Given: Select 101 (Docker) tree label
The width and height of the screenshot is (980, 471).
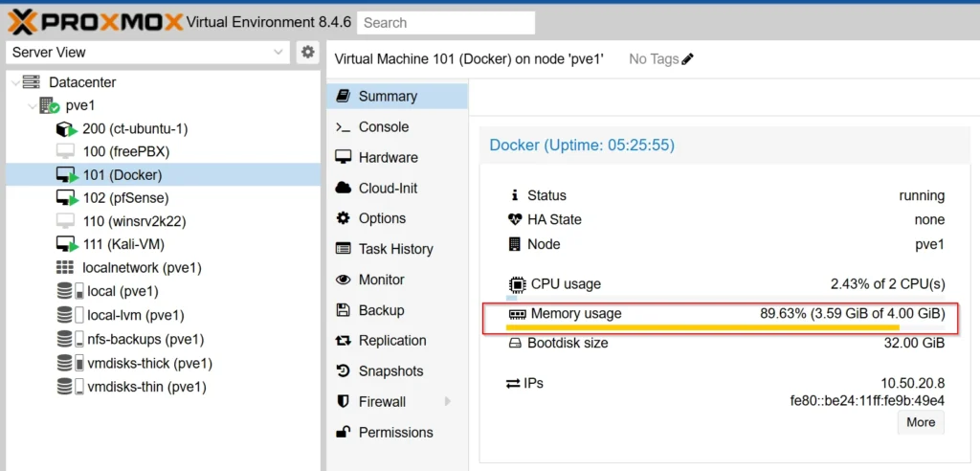Looking at the screenshot, I should (122, 175).
